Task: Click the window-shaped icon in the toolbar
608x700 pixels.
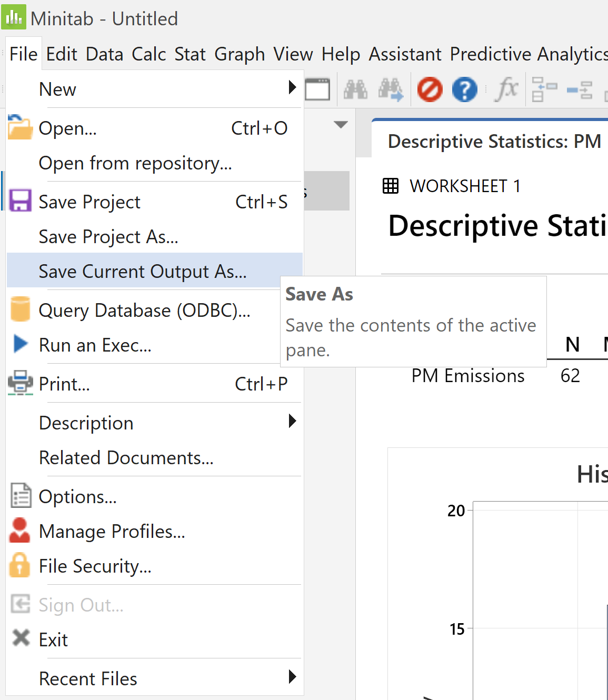Action: (317, 89)
